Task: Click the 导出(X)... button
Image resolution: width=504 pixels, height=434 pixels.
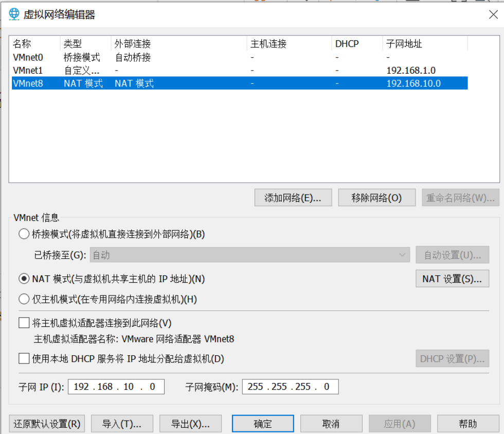Action: click(191, 424)
